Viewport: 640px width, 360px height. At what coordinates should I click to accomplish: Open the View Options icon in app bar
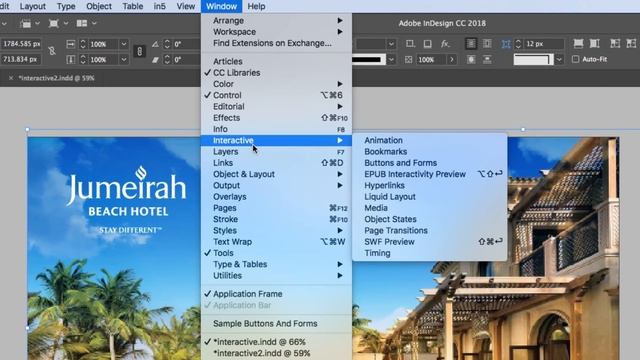[x=25, y=24]
